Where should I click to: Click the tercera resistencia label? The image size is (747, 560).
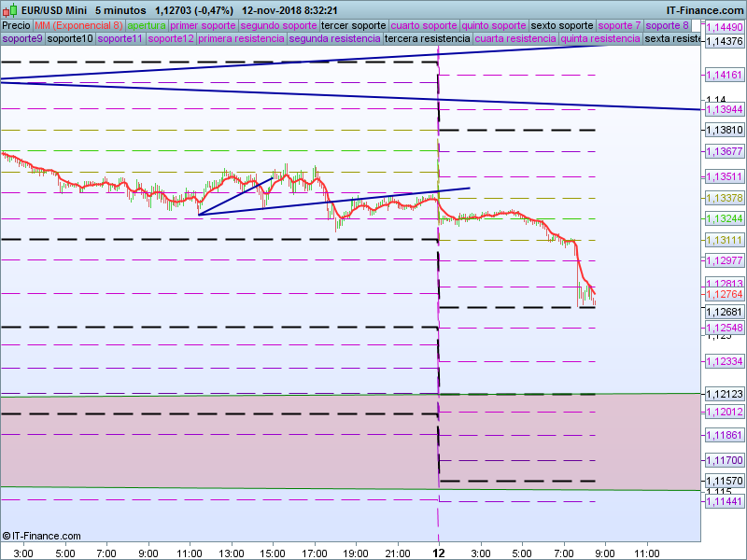coord(428,39)
